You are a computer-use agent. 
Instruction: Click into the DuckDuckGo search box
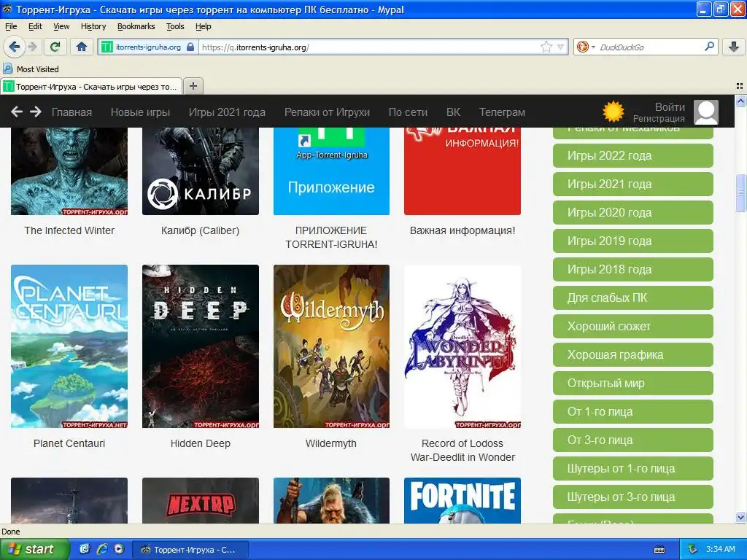coord(650,47)
